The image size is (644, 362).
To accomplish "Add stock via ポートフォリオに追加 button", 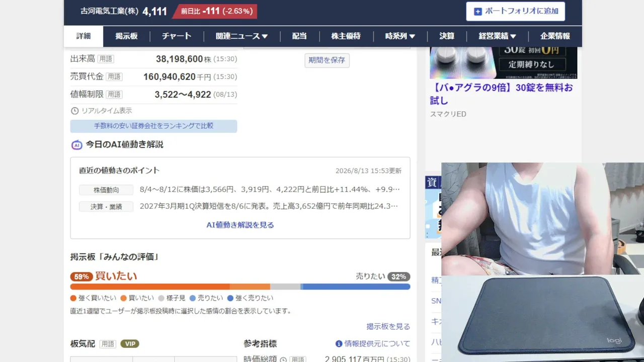I will [516, 11].
